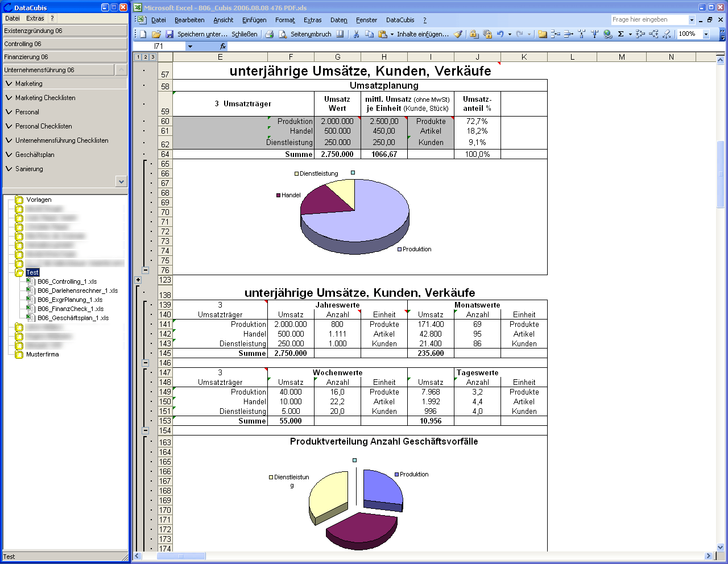Click the horizontal scrollbar thumb at bottom
The width and height of the screenshot is (728, 564).
click(x=181, y=556)
